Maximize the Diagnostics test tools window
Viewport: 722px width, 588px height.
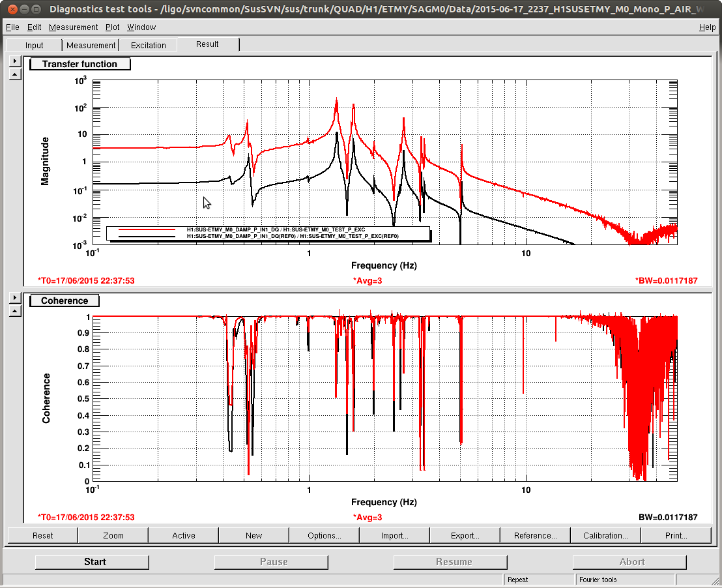(36, 8)
